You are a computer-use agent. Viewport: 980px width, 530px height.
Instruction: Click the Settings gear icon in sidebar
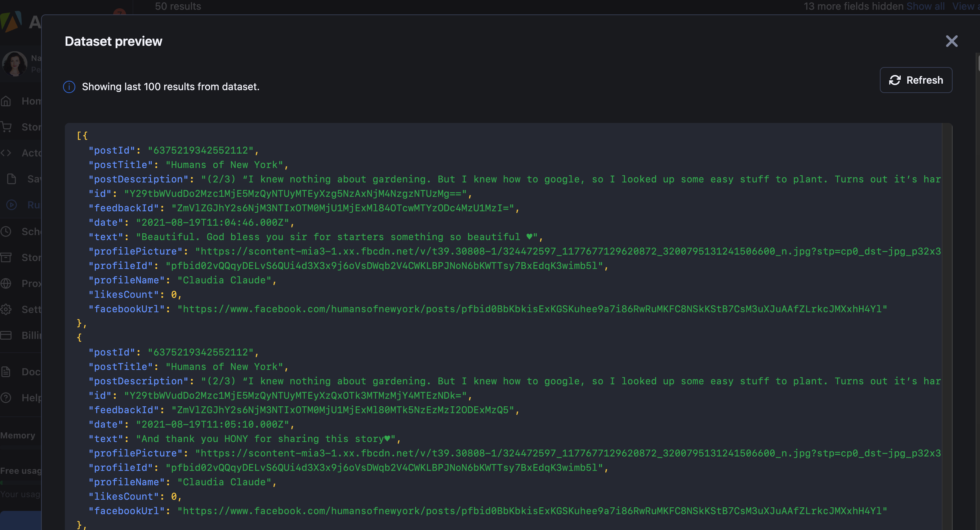point(6,309)
